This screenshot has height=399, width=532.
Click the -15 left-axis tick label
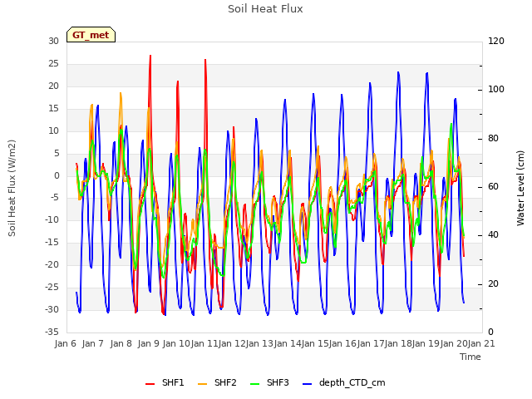[52, 243]
